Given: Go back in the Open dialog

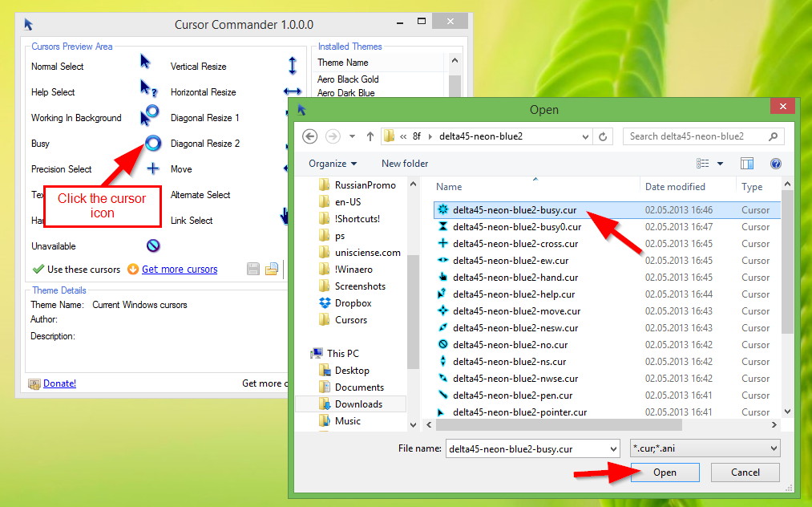Looking at the screenshot, I should (x=309, y=136).
